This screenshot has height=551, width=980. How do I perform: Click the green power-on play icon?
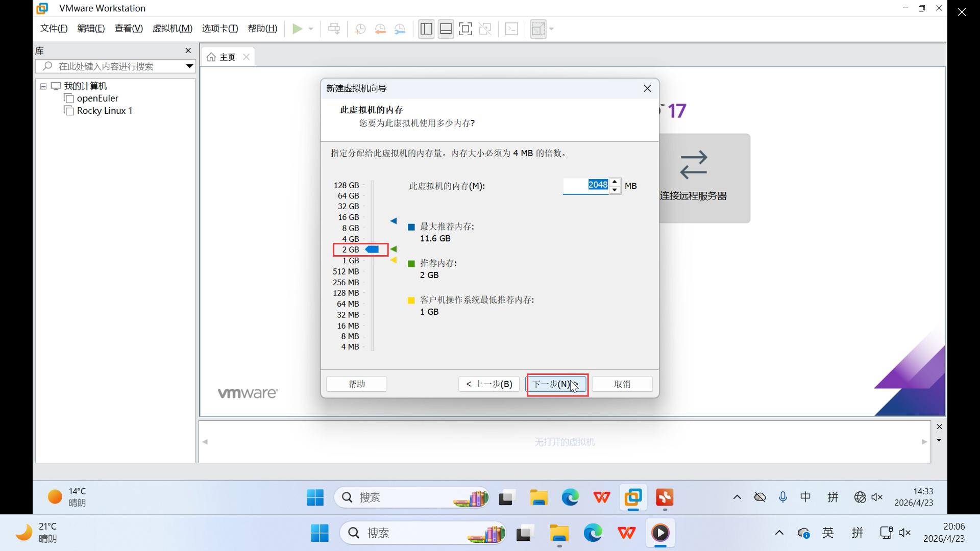[x=297, y=29]
